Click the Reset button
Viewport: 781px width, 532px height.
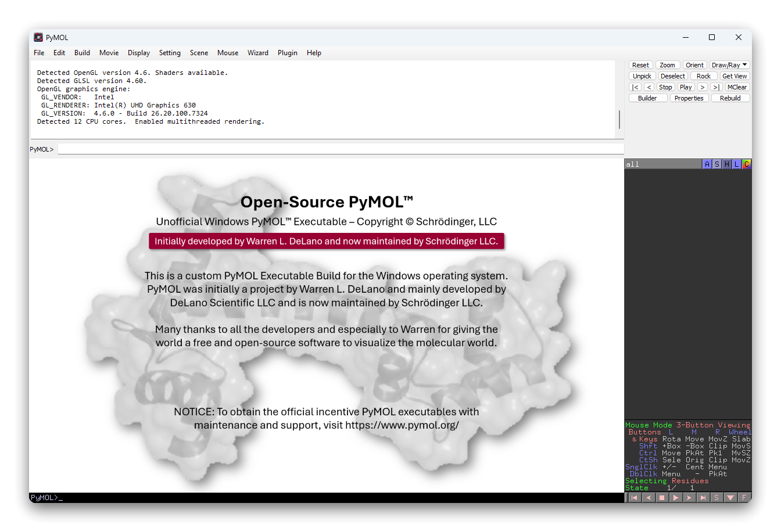(x=640, y=65)
